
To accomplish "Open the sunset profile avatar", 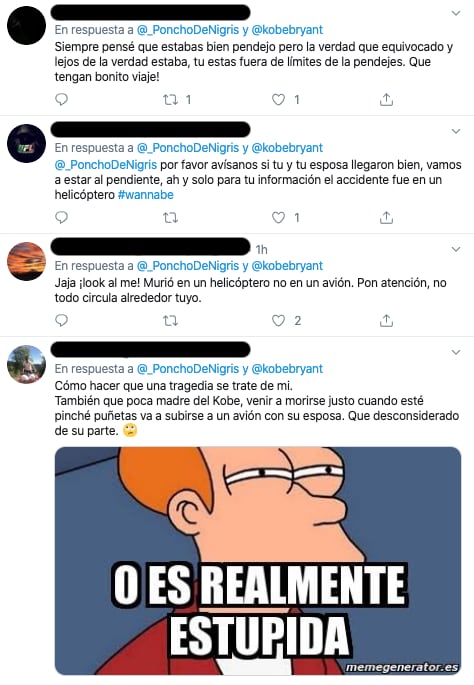I will pyautogui.click(x=27, y=261).
